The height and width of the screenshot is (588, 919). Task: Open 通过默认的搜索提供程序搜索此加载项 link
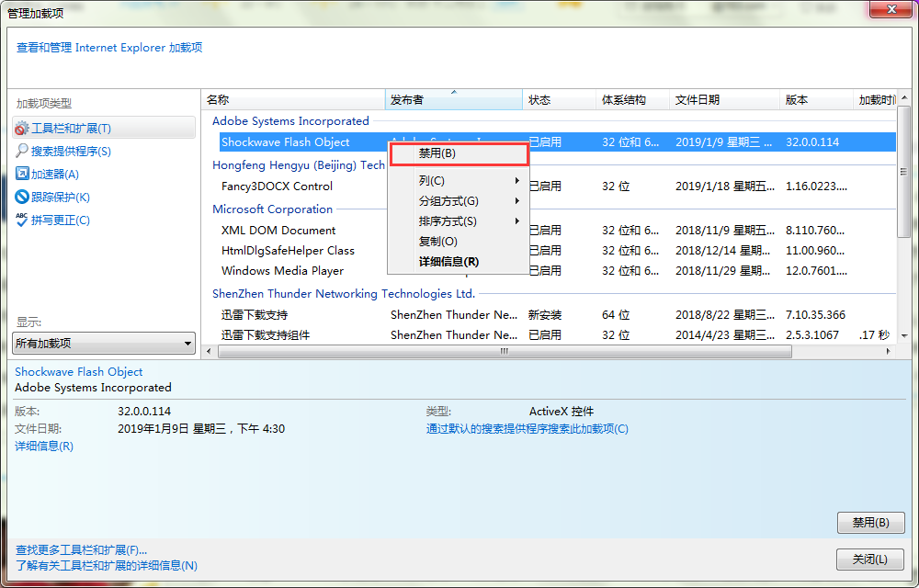tap(527, 429)
